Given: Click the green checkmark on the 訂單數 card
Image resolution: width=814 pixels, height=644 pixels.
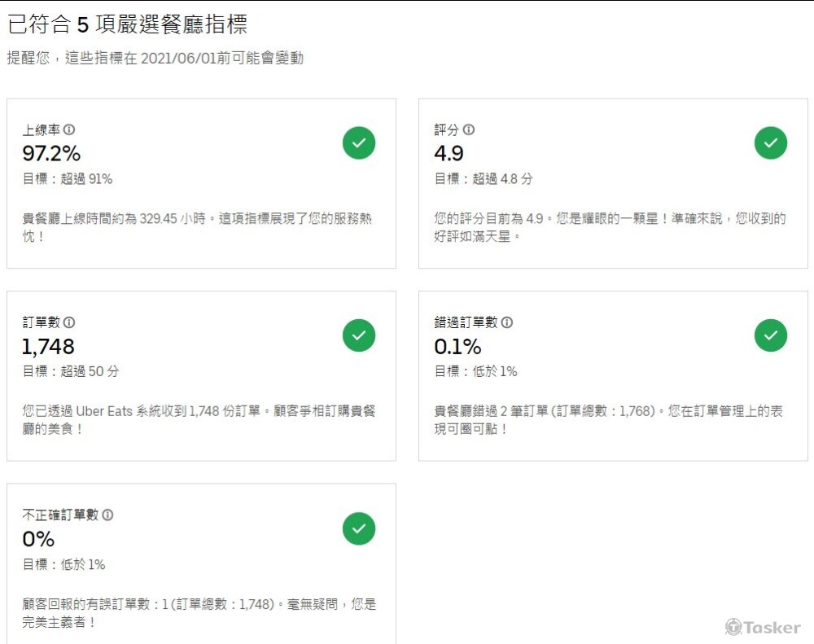Looking at the screenshot, I should (x=359, y=335).
